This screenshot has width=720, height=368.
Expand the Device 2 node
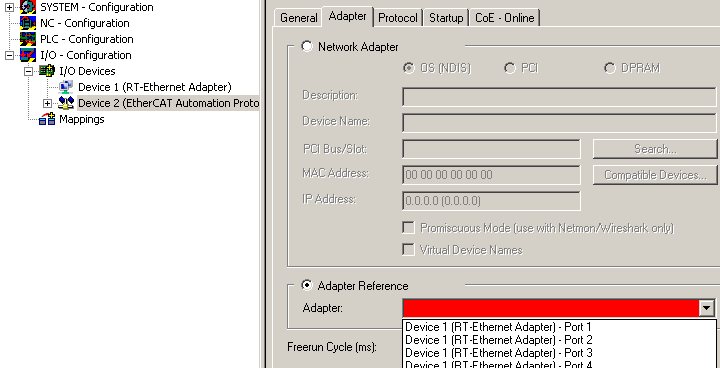(48, 103)
